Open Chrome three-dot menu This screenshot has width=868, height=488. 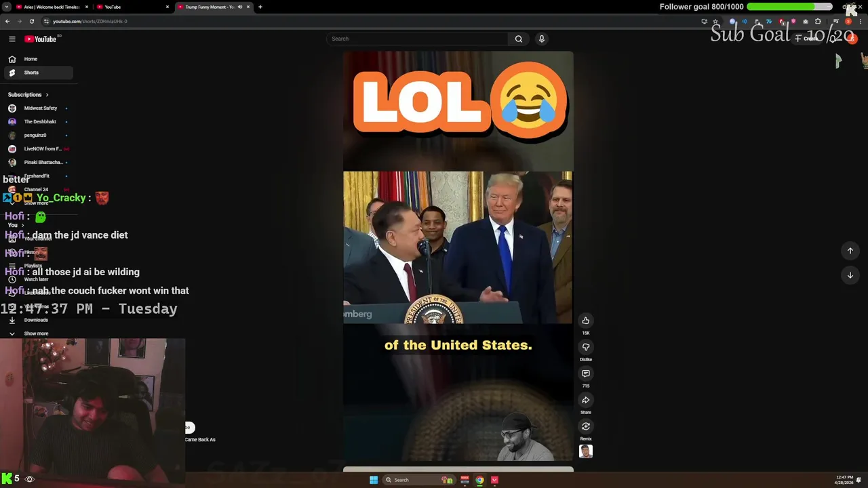coord(860,21)
